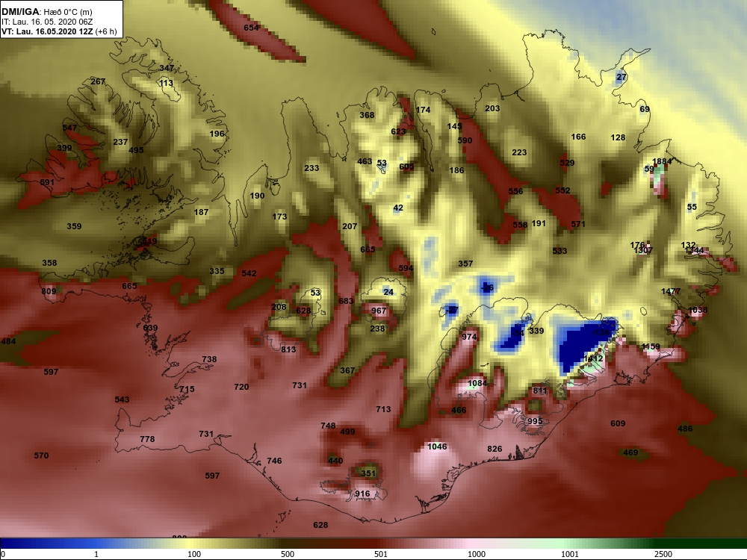Click the map value '1159'

651,347
